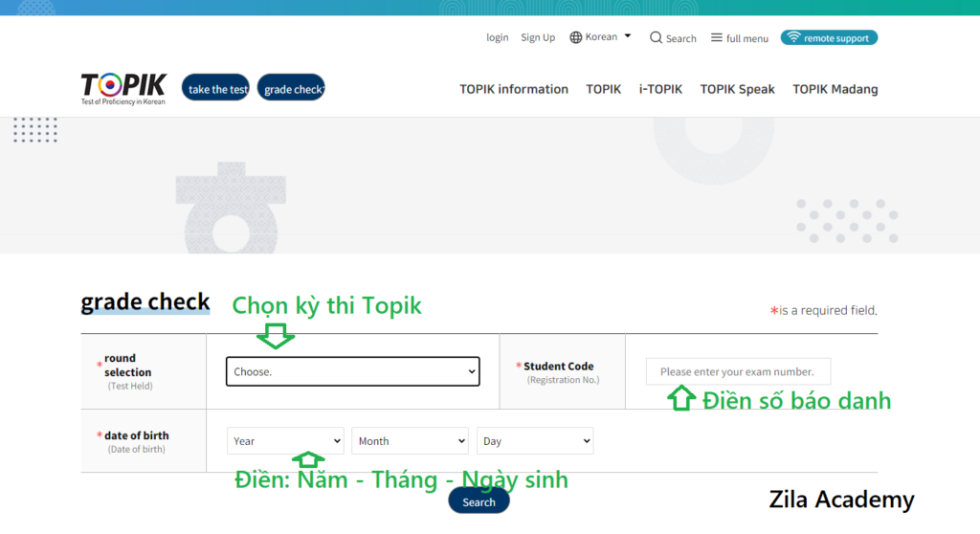Screen dimensions: 980x534
Task: Open the Month dropdown
Action: click(410, 441)
